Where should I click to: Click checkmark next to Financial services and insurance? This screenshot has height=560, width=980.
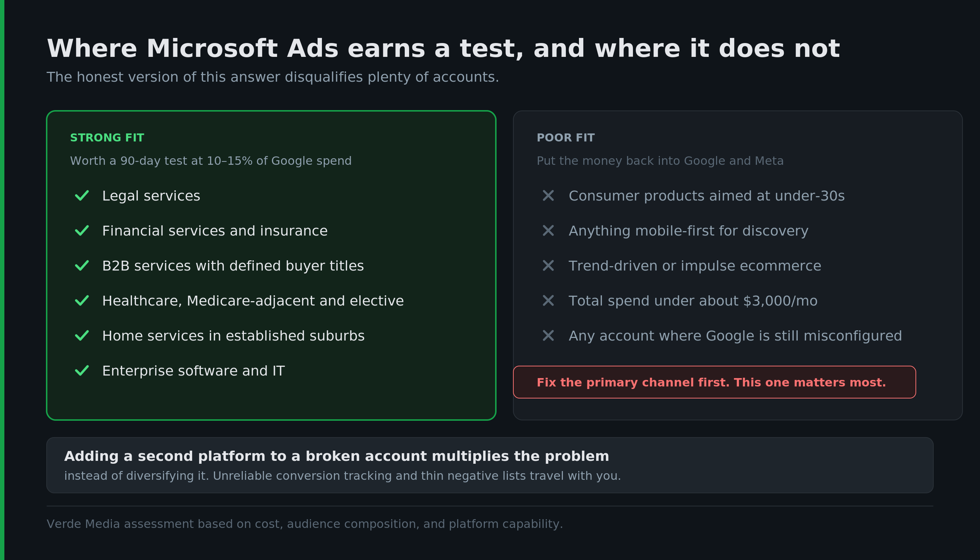point(82,231)
